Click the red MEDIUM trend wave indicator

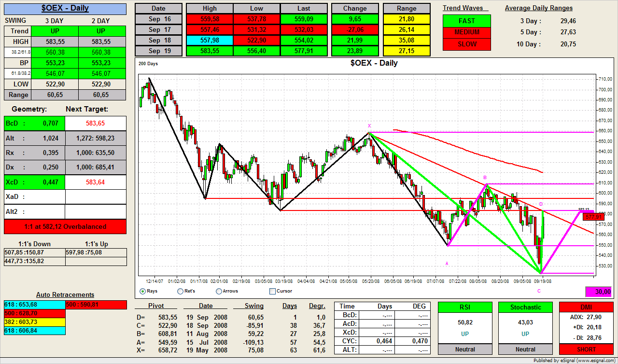(466, 32)
